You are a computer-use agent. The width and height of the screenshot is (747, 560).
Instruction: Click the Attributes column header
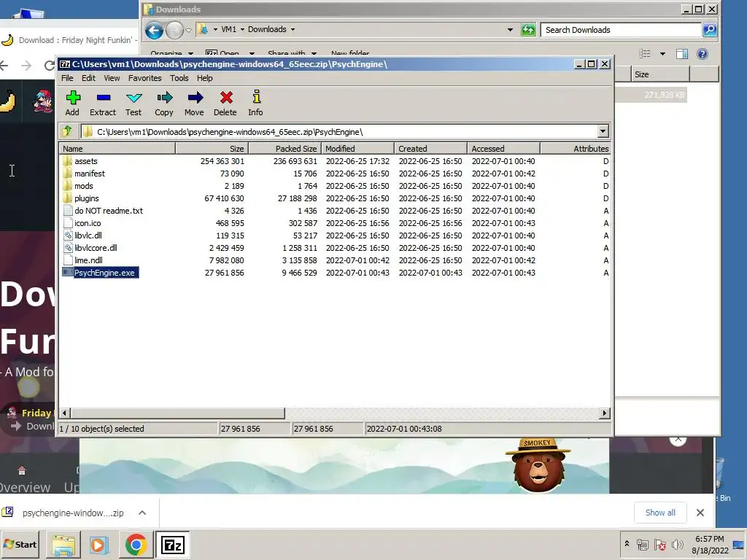(576, 149)
